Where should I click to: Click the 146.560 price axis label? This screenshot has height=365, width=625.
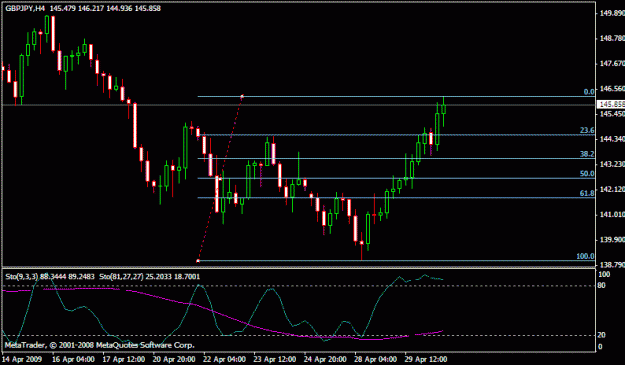click(612, 88)
